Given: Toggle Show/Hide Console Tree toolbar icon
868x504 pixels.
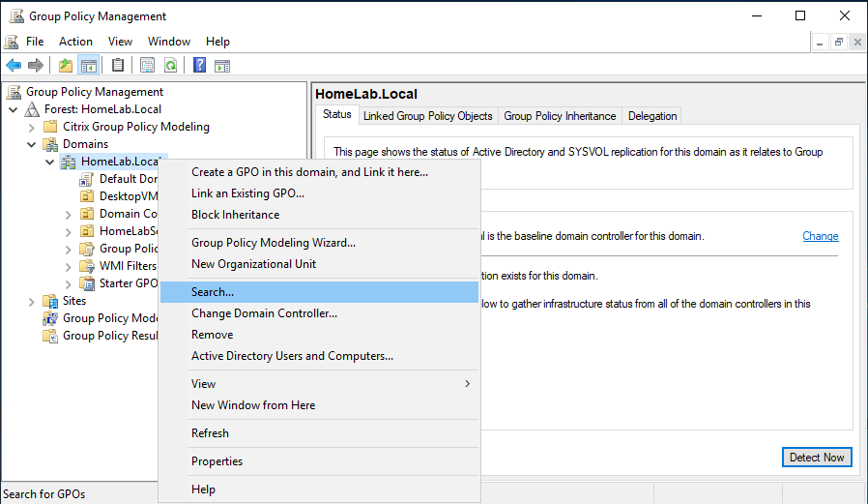Looking at the screenshot, I should 89,66.
